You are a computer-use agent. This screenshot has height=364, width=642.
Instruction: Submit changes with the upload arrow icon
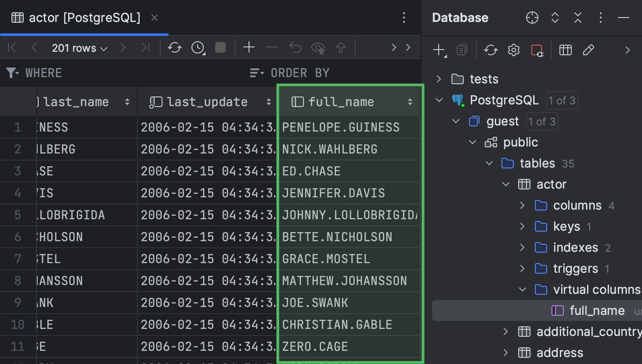pyautogui.click(x=340, y=48)
